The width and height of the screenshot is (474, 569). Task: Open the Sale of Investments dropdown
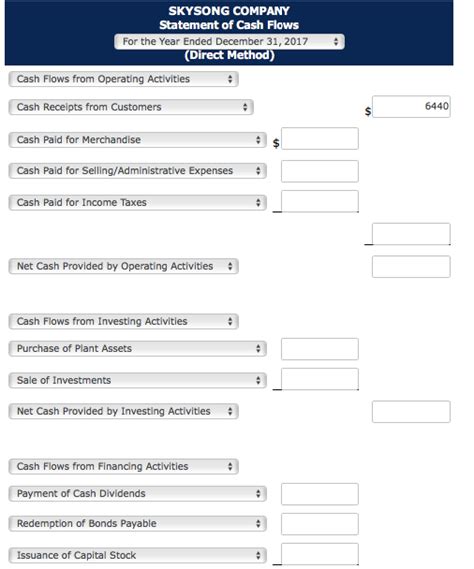[x=138, y=380]
